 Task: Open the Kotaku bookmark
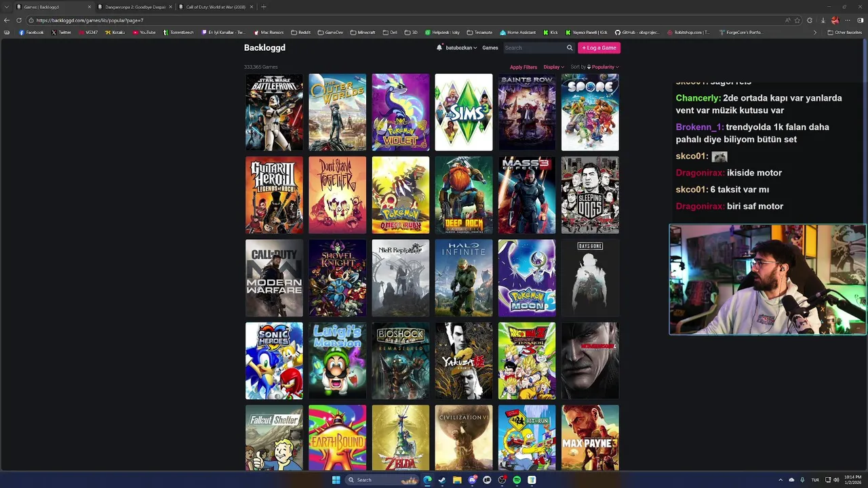click(115, 33)
